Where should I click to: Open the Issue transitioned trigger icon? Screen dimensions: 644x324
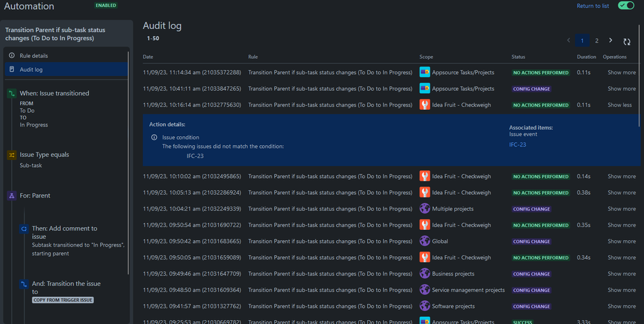12,94
